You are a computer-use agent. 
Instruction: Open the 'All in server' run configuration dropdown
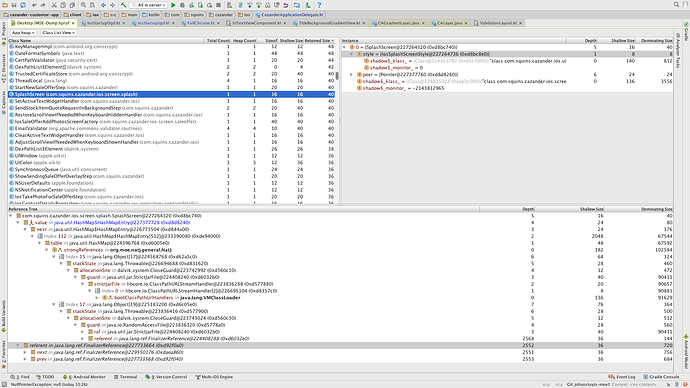(149, 5)
